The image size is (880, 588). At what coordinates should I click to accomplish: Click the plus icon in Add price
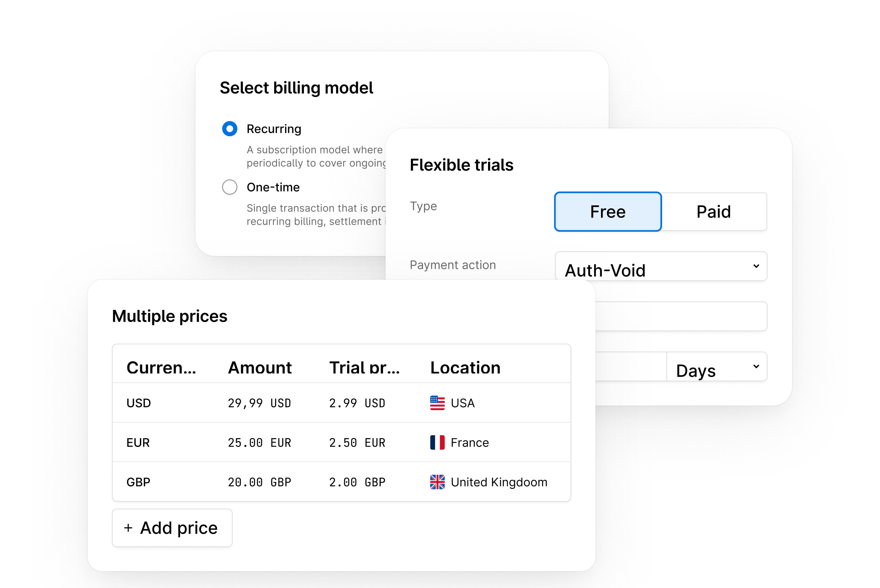tap(128, 528)
